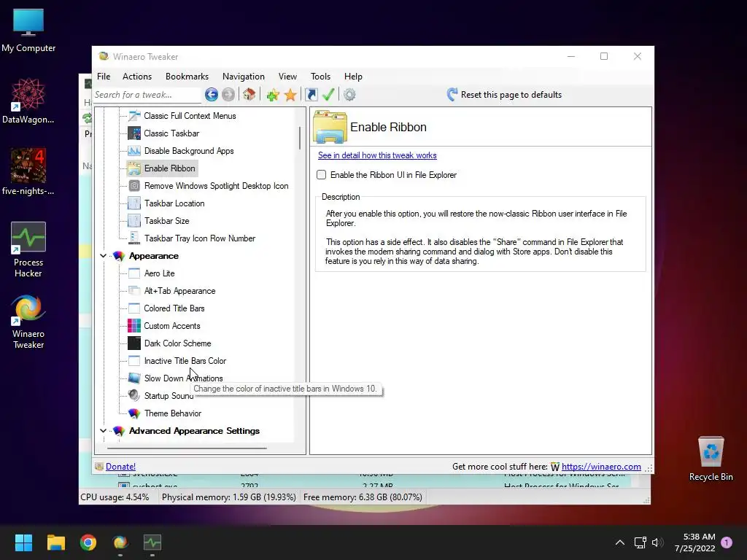
Task: Open File Explorer from the taskbar
Action: (55, 542)
